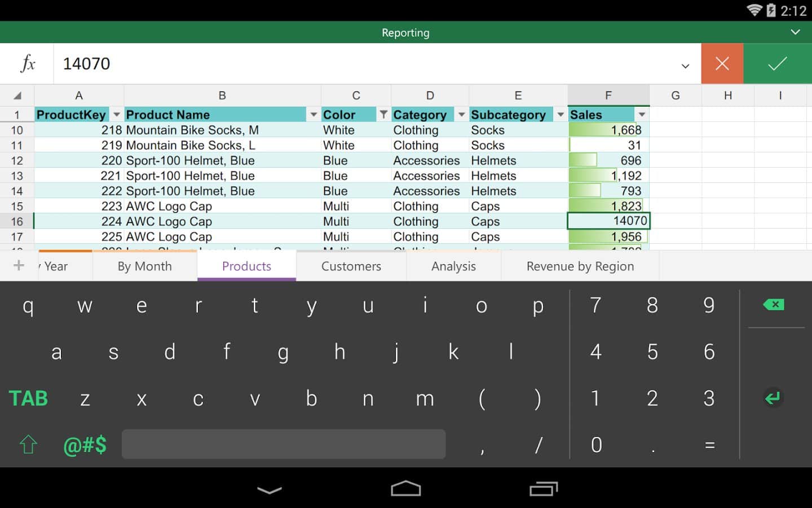Expand the formula bar chevron

(x=685, y=65)
